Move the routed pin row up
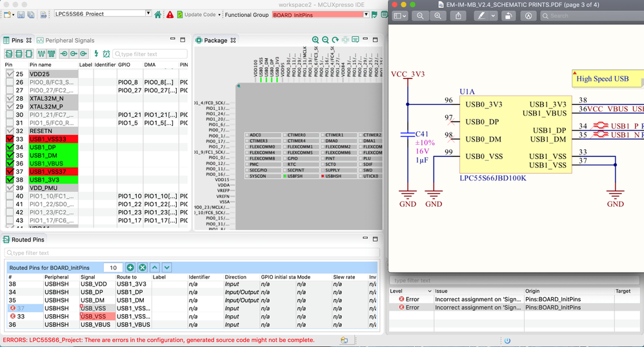The width and height of the screenshot is (644, 347). (x=155, y=268)
